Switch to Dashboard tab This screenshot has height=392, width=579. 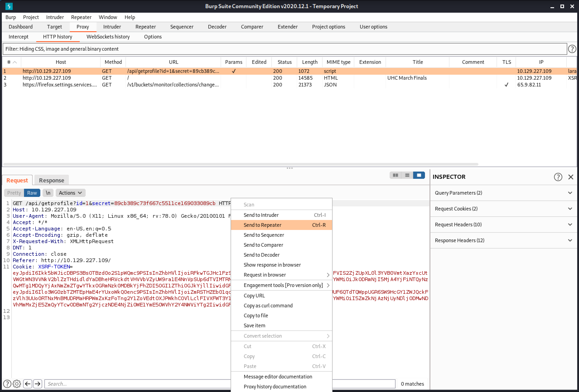click(x=21, y=27)
